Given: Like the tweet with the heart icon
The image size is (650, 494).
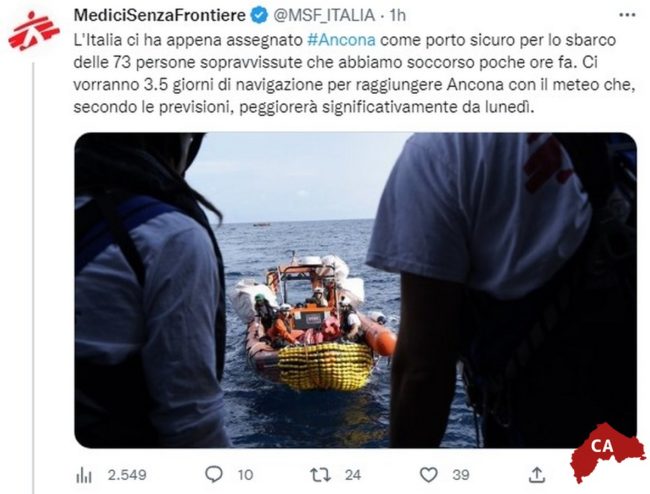Looking at the screenshot, I should 429,475.
